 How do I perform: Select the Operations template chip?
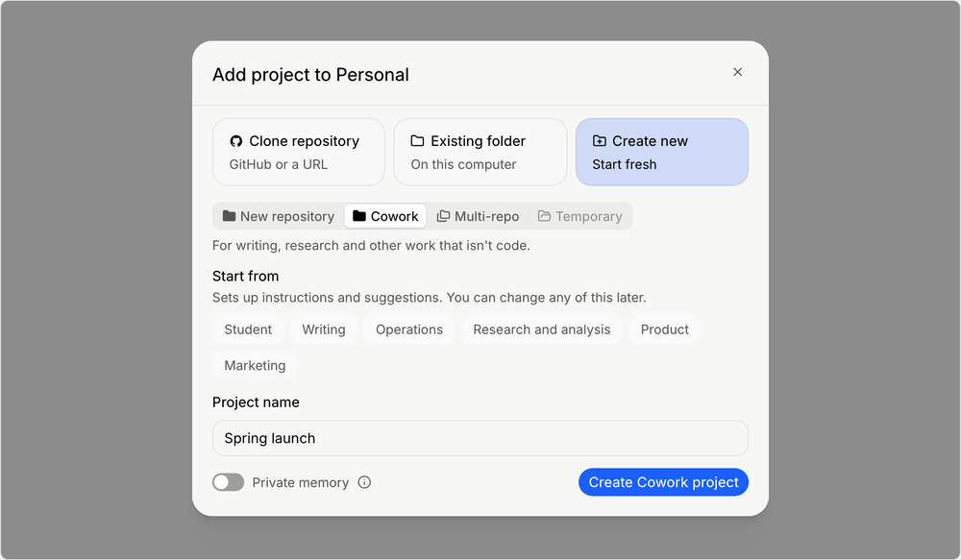(x=409, y=329)
